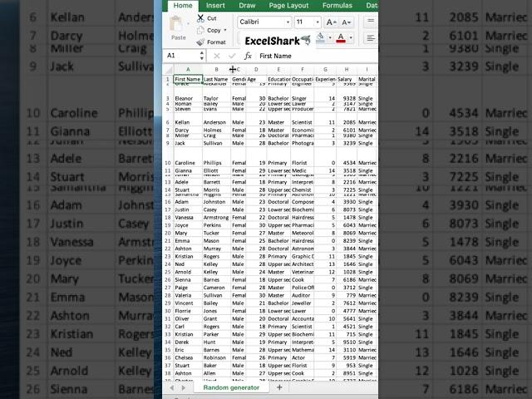Click the cell containing Chelsea

click(188, 358)
